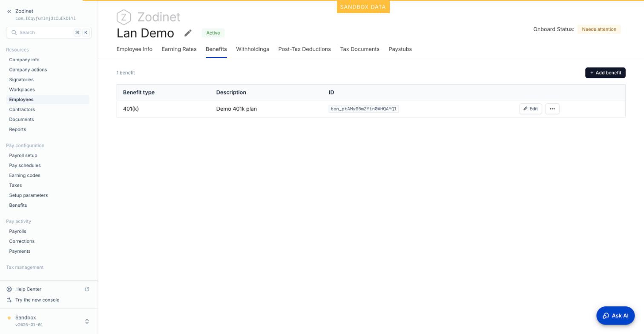Switch to the Paystubs tab

click(x=400, y=49)
